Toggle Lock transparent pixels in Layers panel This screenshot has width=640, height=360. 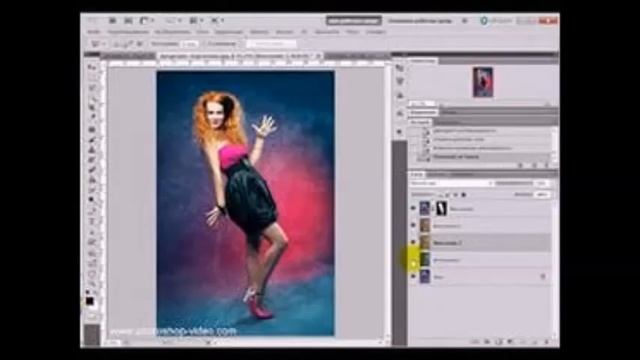click(x=440, y=195)
